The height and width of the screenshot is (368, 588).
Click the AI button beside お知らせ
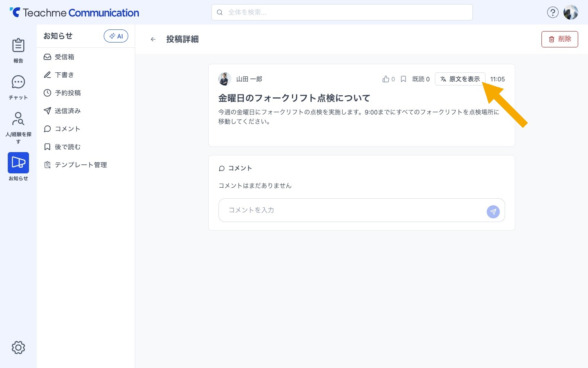pyautogui.click(x=116, y=36)
